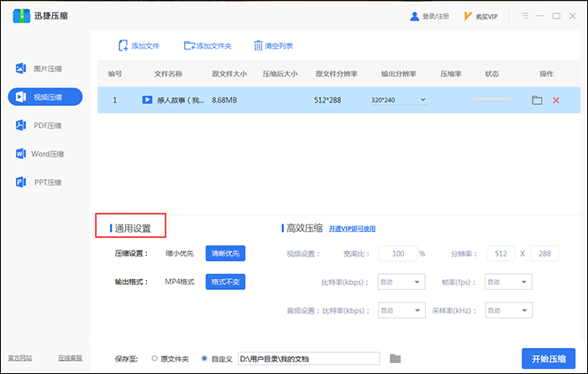Expand 帧率(fps) dropdown
The width and height of the screenshot is (588, 374).
coord(508,282)
